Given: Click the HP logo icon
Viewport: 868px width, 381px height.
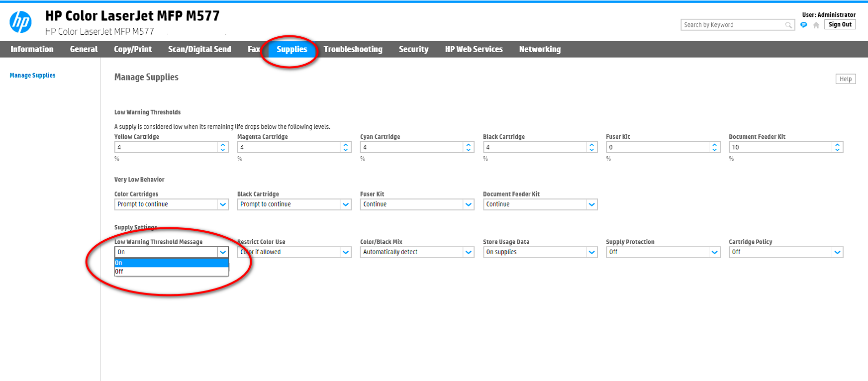Looking at the screenshot, I should [x=21, y=22].
